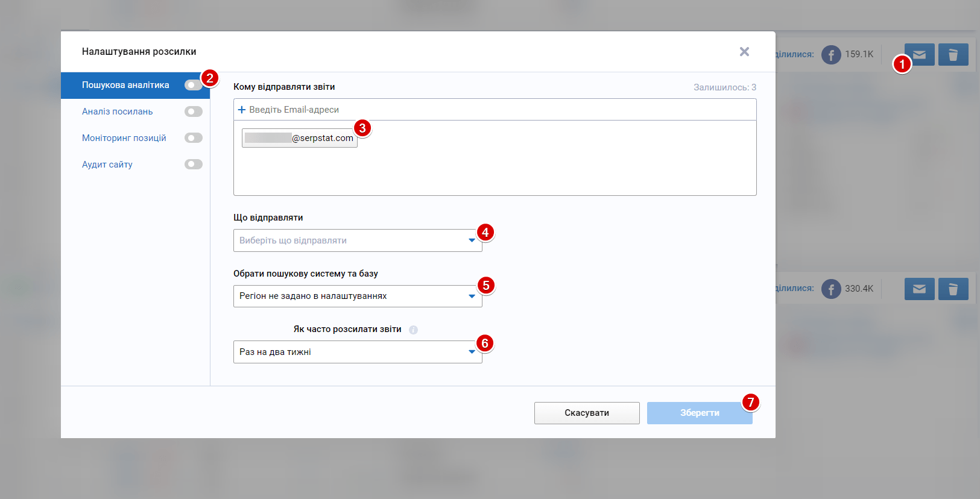Screen dimensions: 980x499
Task: Open the Виберіть що відправляти dropdown
Action: tap(357, 240)
